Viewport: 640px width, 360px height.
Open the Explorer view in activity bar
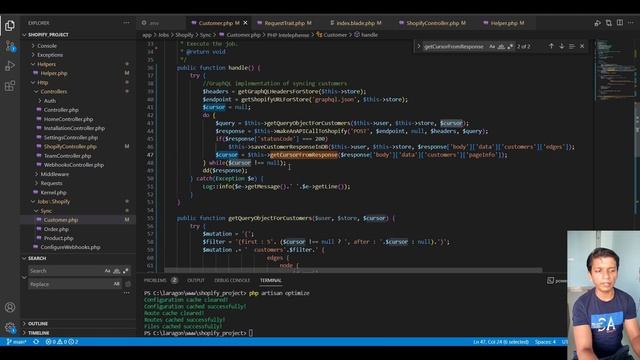pyautogui.click(x=10, y=26)
